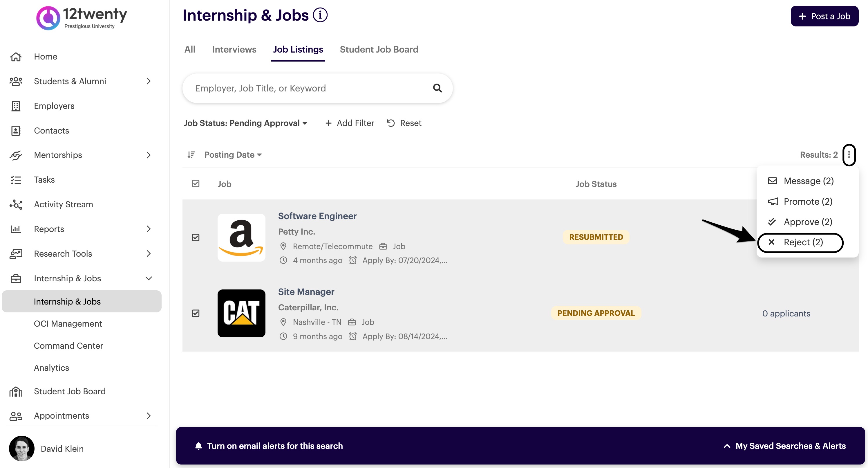Click the search magnifier icon
This screenshot has height=468, width=868.
tap(437, 88)
